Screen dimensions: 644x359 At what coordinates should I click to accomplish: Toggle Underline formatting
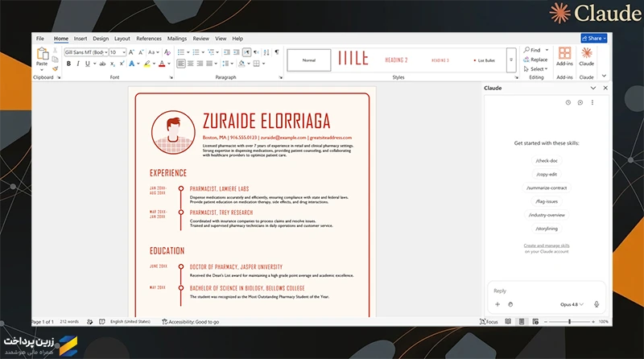pos(88,64)
